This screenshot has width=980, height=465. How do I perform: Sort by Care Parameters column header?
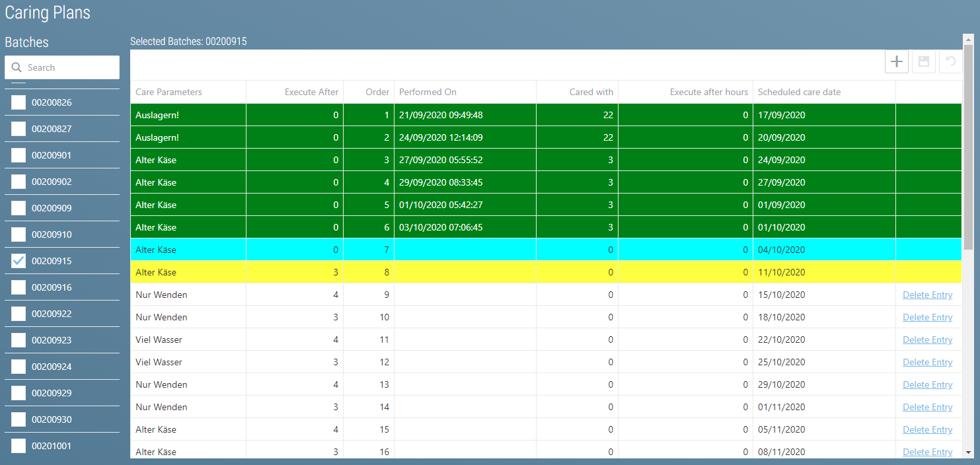pos(169,92)
